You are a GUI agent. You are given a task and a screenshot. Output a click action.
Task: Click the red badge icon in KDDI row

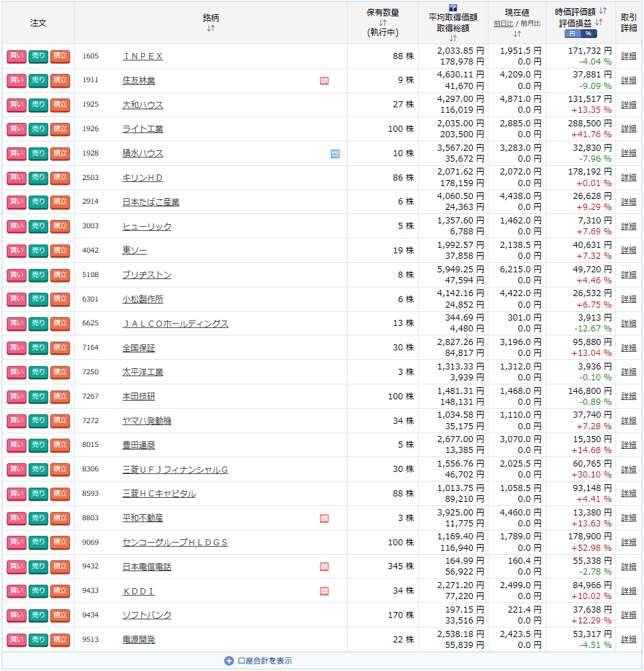click(324, 592)
